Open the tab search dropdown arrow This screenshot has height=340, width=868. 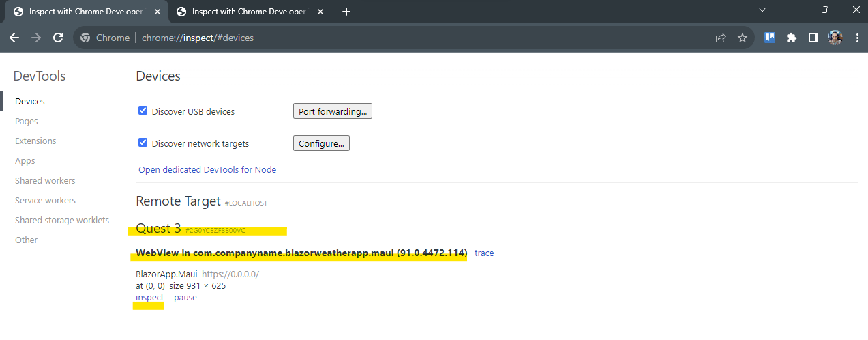(x=762, y=10)
